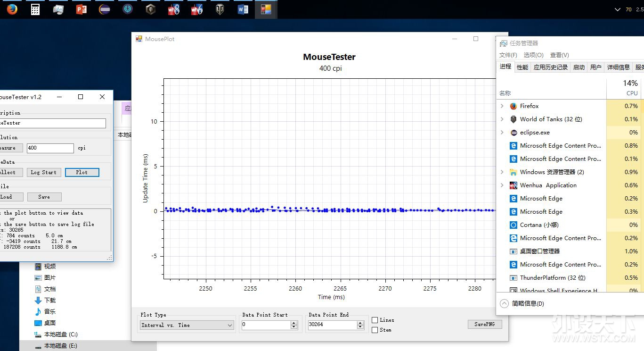Click the Cortana process icon
The width and height of the screenshot is (644, 351).
[514, 225]
